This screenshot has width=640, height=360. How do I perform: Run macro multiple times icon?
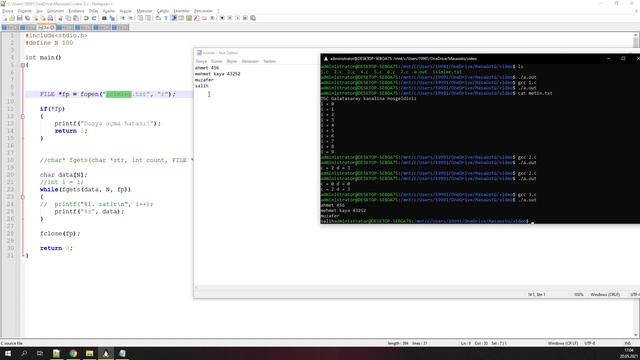(x=245, y=18)
